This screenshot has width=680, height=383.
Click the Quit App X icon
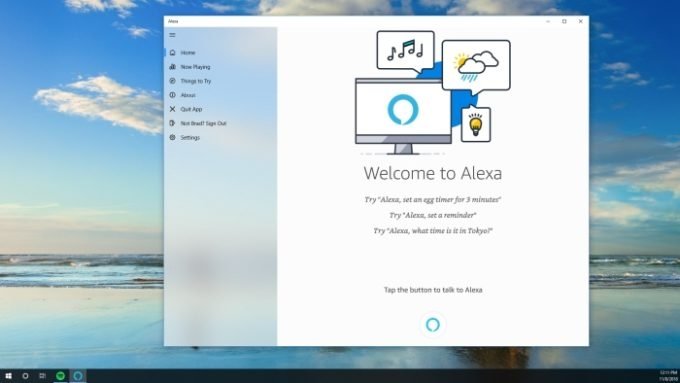173,109
